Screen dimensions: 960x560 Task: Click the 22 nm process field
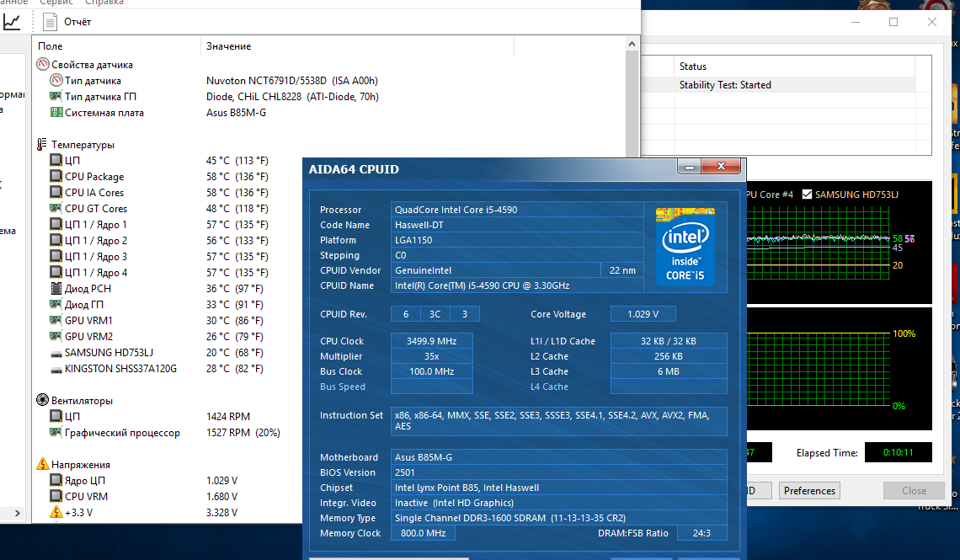pos(622,270)
